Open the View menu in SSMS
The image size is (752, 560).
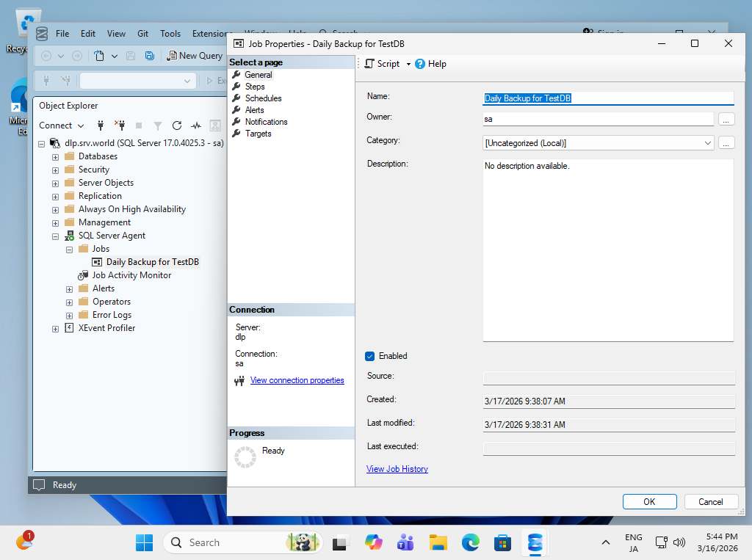pos(116,34)
